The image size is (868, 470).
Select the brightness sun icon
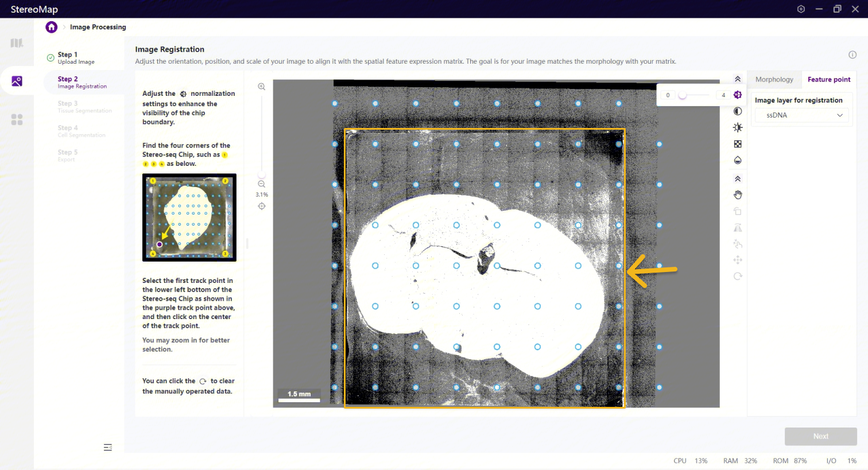pos(738,127)
